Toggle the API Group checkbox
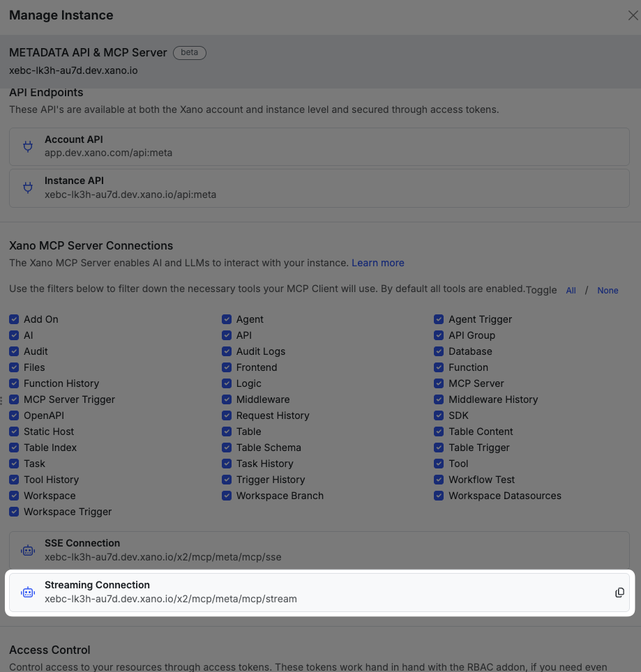641x672 pixels. coord(439,335)
